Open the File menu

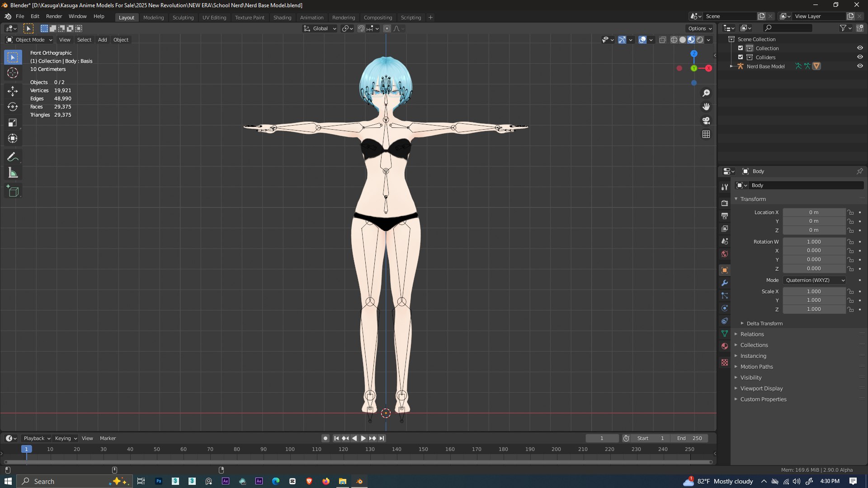click(20, 16)
